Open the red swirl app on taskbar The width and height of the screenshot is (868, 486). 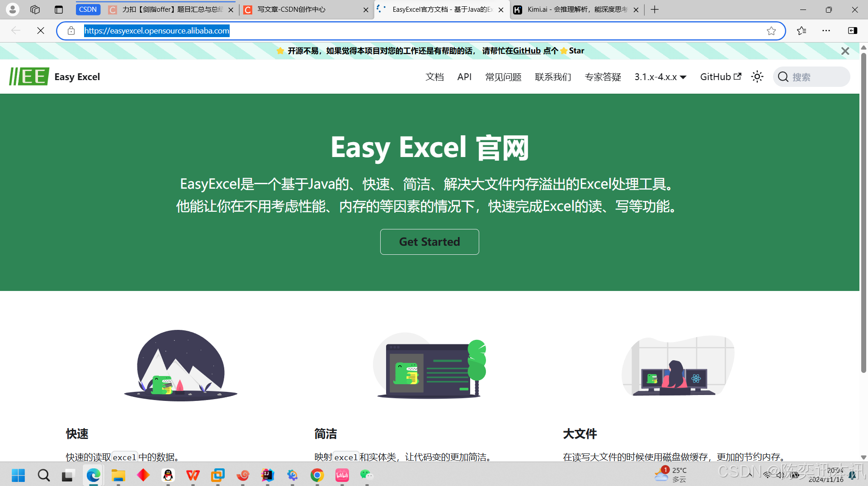point(243,475)
